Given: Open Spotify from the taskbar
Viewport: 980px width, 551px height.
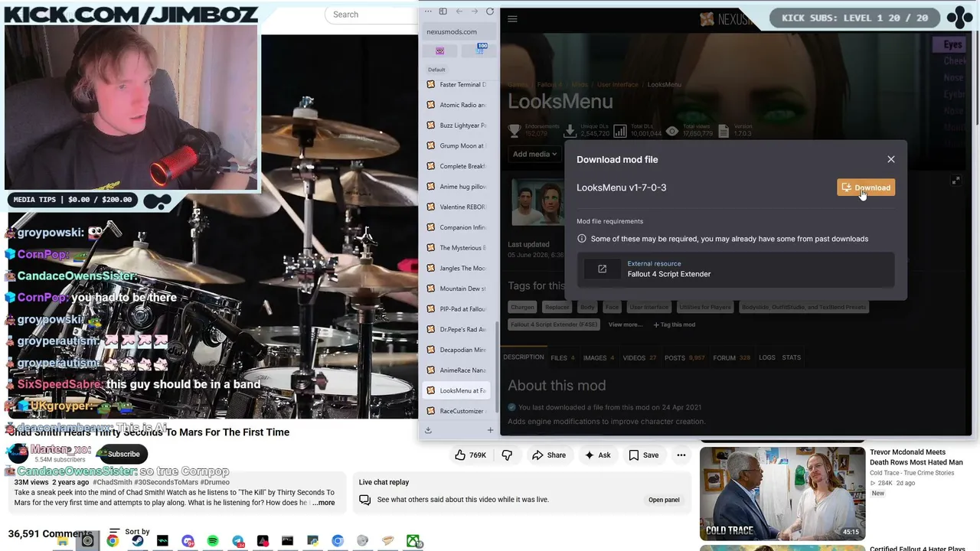Looking at the screenshot, I should pyautogui.click(x=213, y=541).
